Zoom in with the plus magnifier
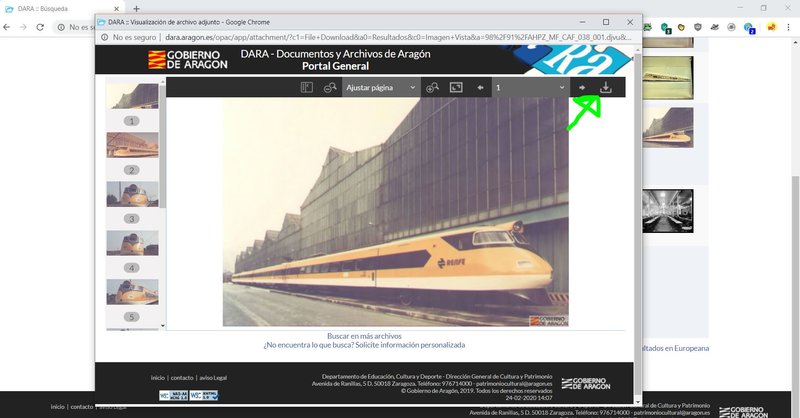The width and height of the screenshot is (800, 418). [432, 87]
